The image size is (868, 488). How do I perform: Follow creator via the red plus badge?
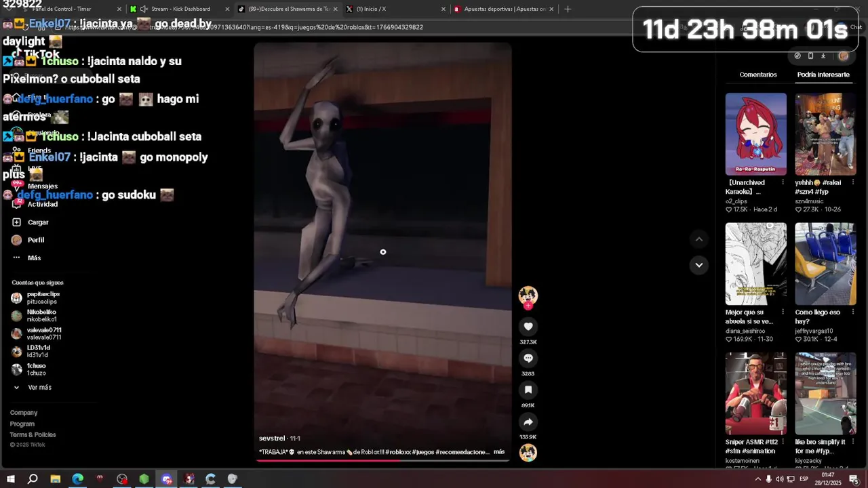pos(528,306)
